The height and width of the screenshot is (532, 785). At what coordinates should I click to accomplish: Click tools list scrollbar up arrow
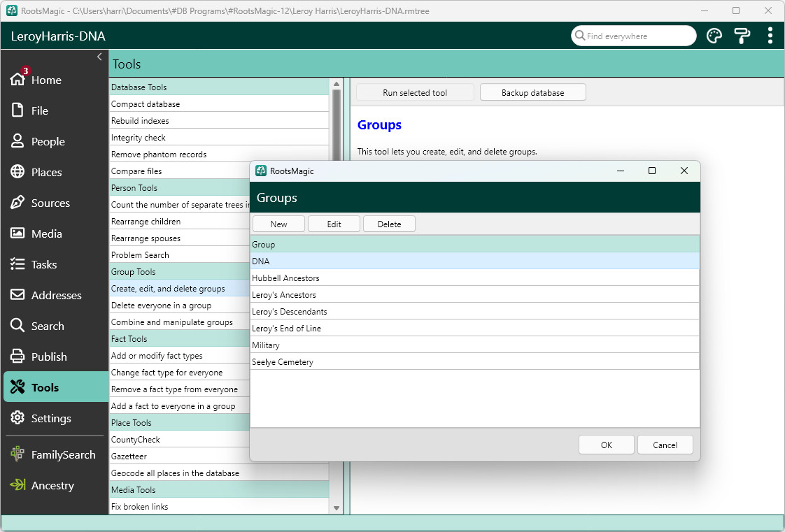(337, 83)
